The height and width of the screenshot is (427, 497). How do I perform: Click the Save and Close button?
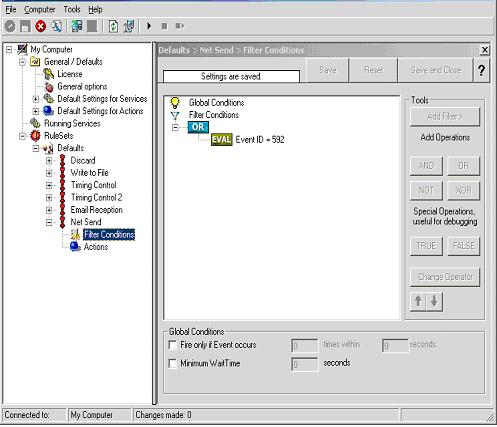coord(436,70)
